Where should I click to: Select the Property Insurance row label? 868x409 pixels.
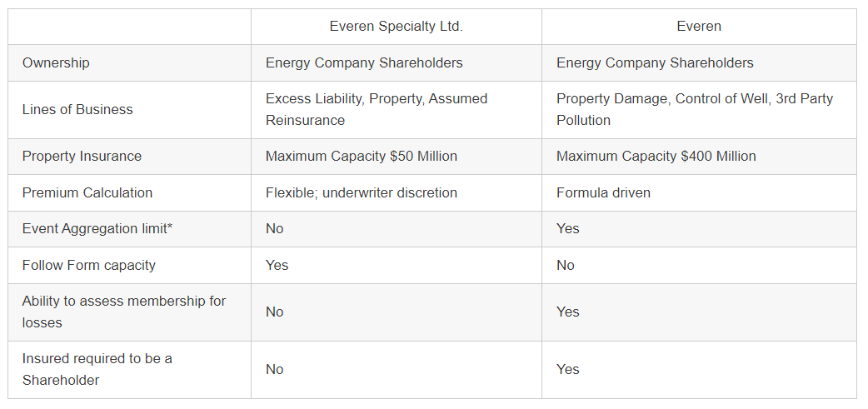click(82, 156)
